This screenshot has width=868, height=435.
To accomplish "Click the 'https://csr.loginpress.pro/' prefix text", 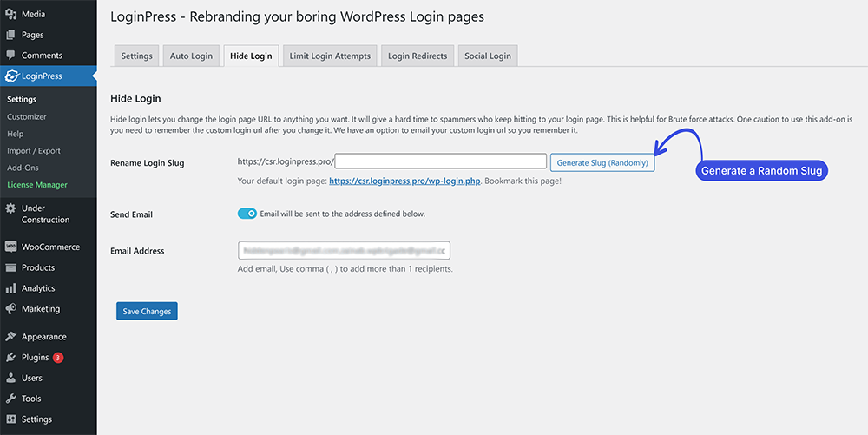I will pyautogui.click(x=286, y=161).
